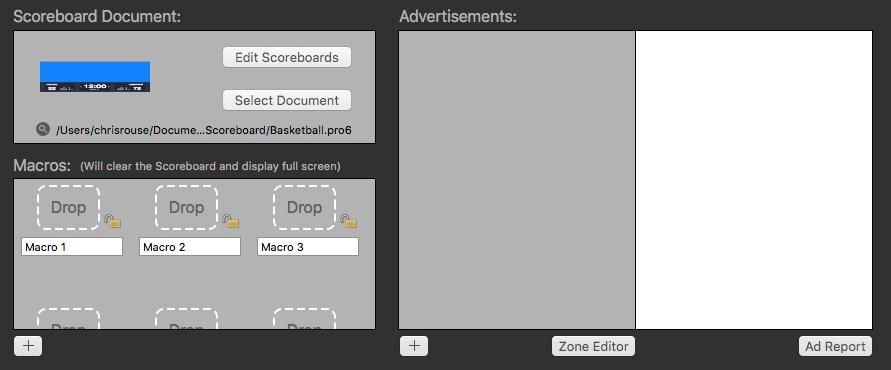Add a new macro with the plus button
Screen dimensions: 891x370
28,346
